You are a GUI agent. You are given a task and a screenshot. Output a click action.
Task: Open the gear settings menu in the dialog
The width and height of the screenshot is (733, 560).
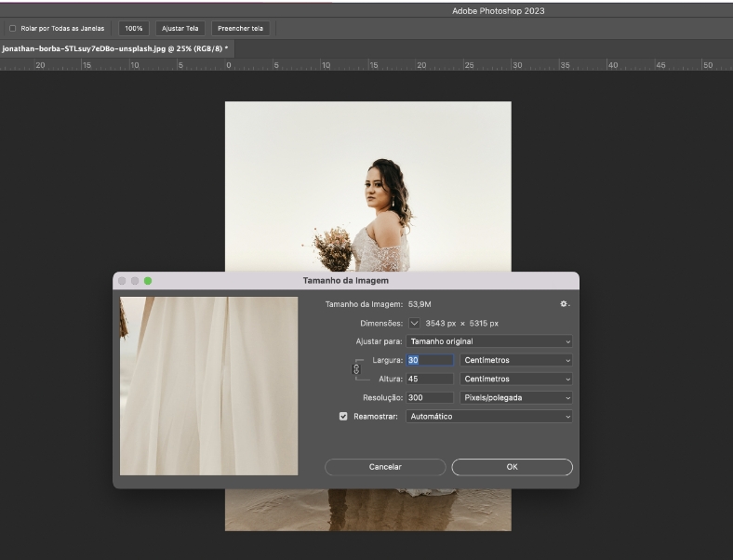click(x=564, y=304)
